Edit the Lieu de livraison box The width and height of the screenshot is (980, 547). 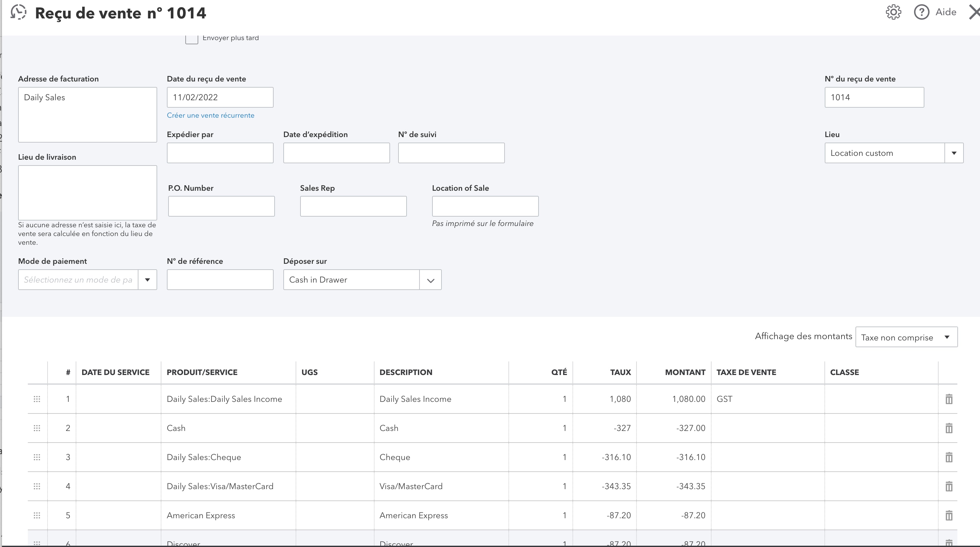pyautogui.click(x=88, y=192)
